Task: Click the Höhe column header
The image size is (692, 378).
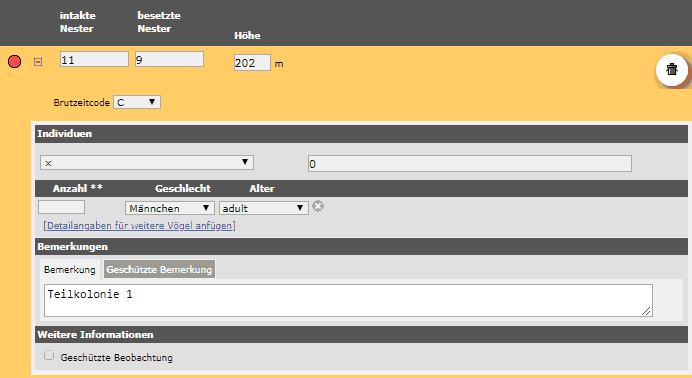Action: coord(247,35)
